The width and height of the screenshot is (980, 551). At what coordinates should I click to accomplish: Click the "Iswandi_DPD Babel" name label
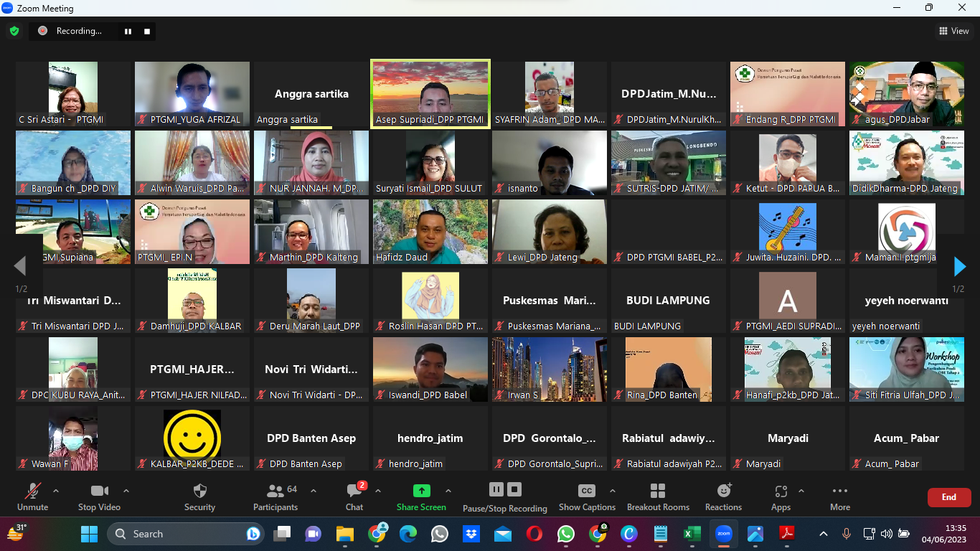(428, 395)
